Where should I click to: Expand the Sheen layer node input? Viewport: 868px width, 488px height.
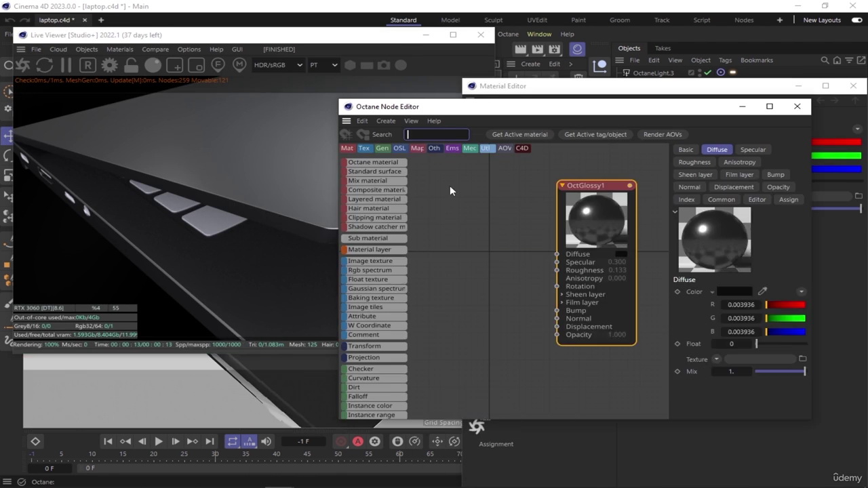561,294
